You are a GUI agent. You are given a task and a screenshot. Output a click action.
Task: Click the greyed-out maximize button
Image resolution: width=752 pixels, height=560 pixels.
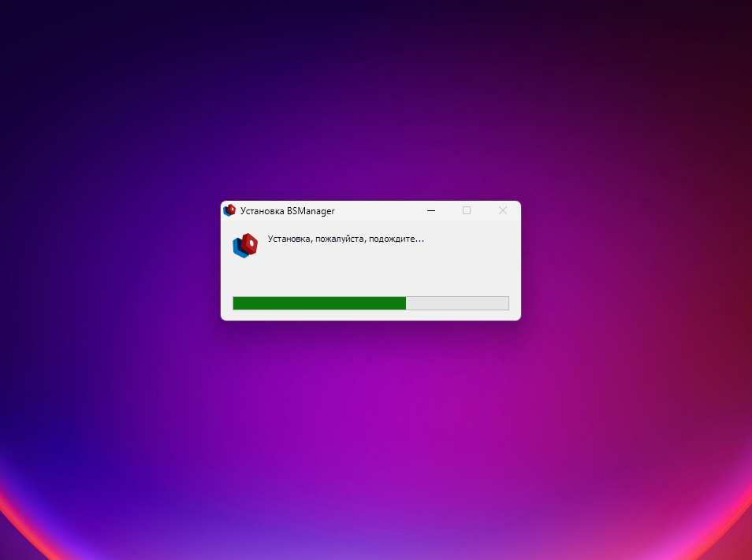click(x=467, y=210)
